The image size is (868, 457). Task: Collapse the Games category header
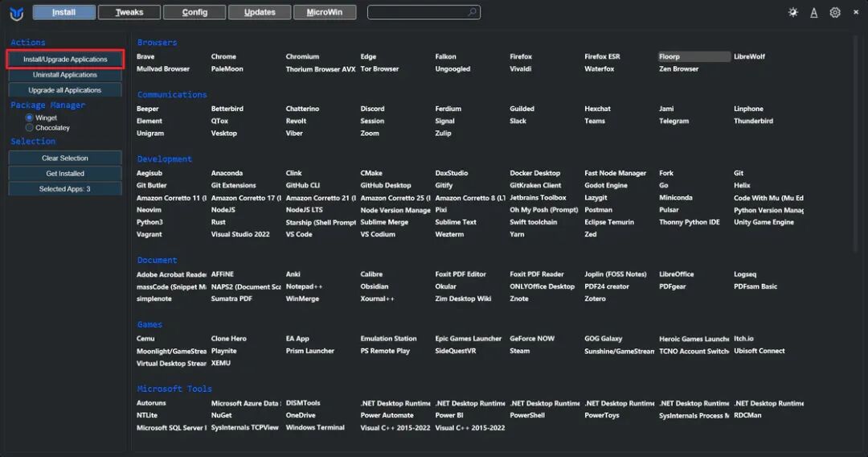149,324
